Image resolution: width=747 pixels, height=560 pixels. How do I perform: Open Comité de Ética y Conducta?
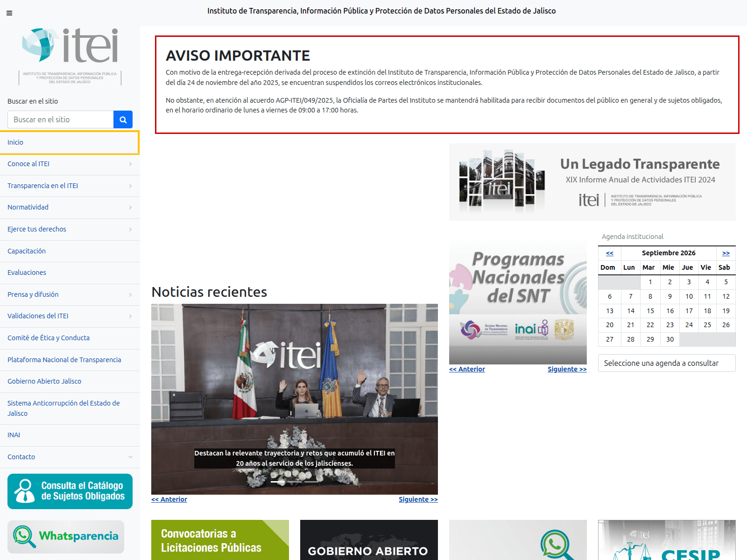(x=70, y=338)
